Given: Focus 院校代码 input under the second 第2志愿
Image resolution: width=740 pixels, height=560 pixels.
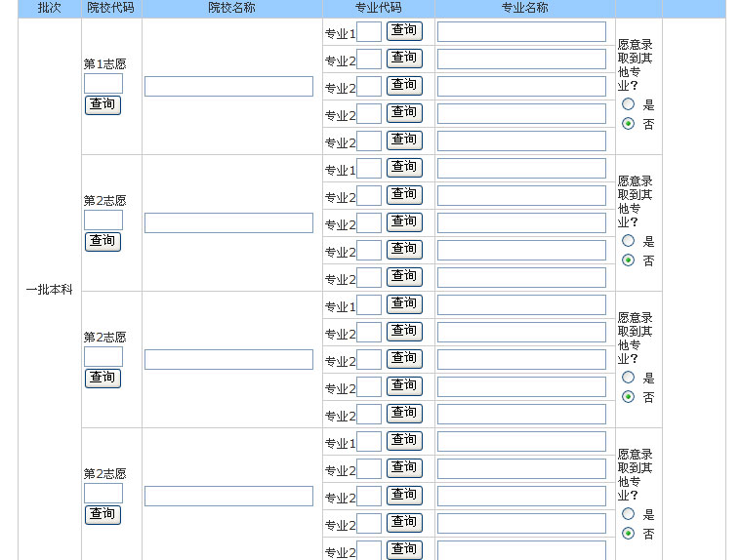Looking at the screenshot, I should [103, 357].
